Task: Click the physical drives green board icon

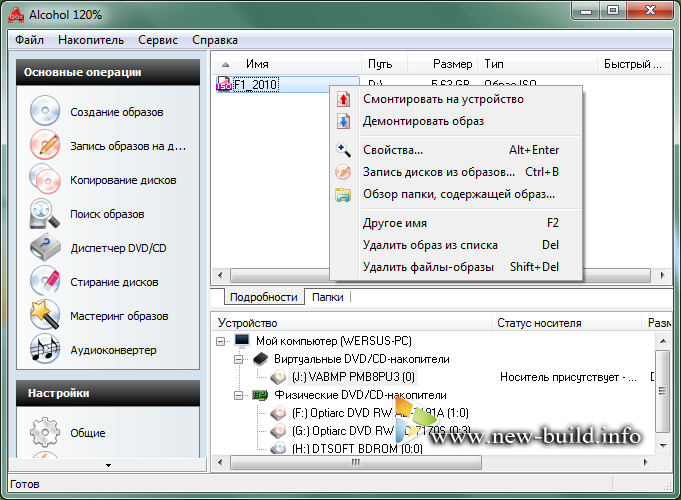Action: pyautogui.click(x=260, y=395)
